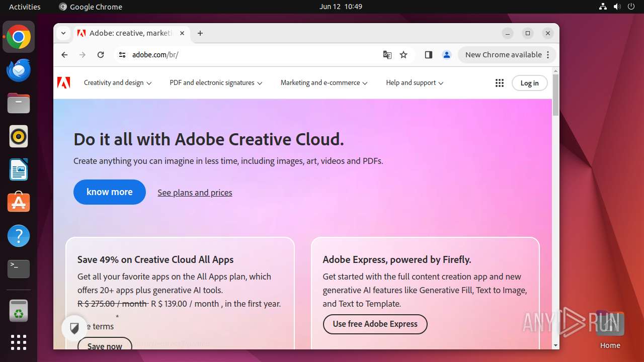Image resolution: width=644 pixels, height=362 pixels.
Task: Click the know more button
Action: click(110, 192)
